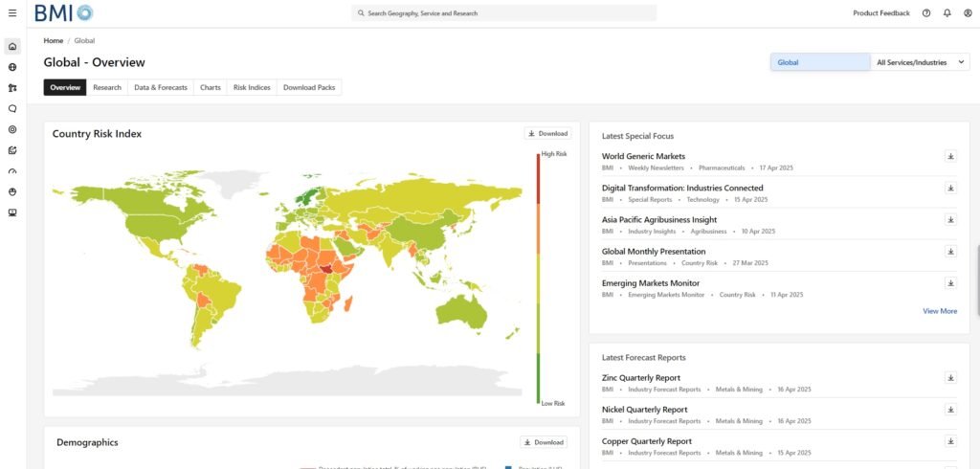Open the hamburger menu in the top-left

(12, 13)
